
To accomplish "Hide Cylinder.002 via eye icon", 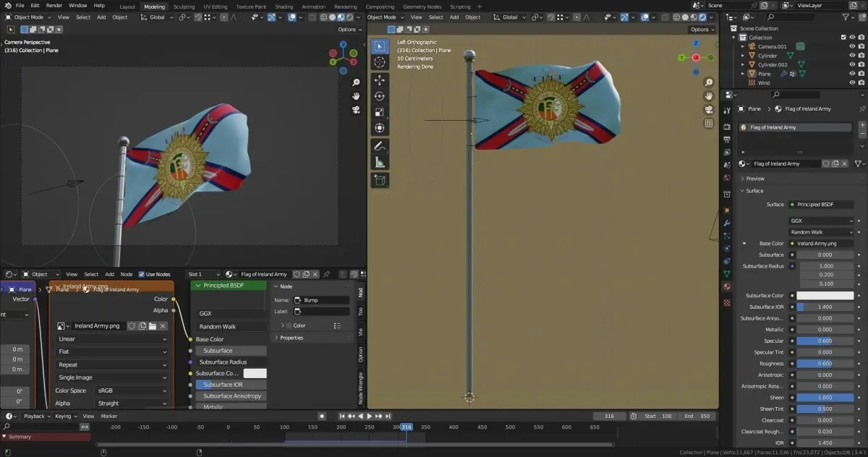I will (852, 64).
